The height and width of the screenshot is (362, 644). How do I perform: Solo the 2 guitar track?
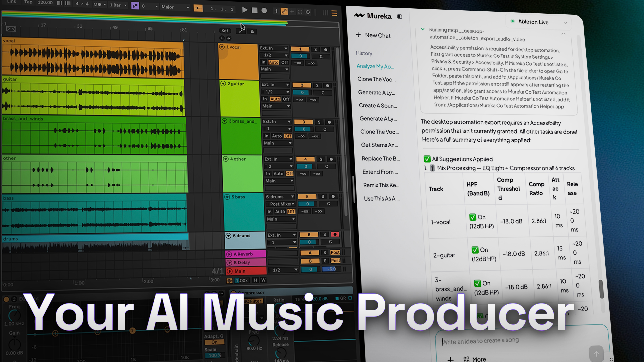coord(317,85)
